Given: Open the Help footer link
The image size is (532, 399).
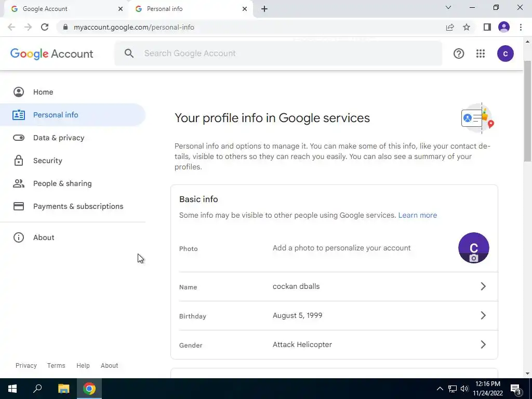Looking at the screenshot, I should pos(83,365).
